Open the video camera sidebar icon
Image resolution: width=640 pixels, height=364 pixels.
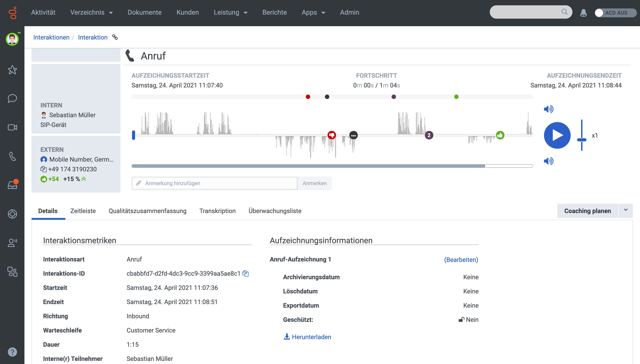[x=12, y=127]
